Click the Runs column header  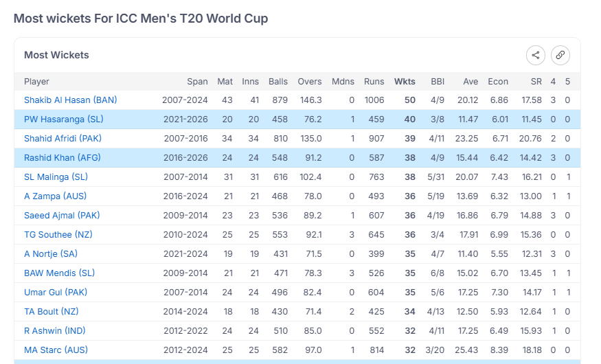click(374, 82)
